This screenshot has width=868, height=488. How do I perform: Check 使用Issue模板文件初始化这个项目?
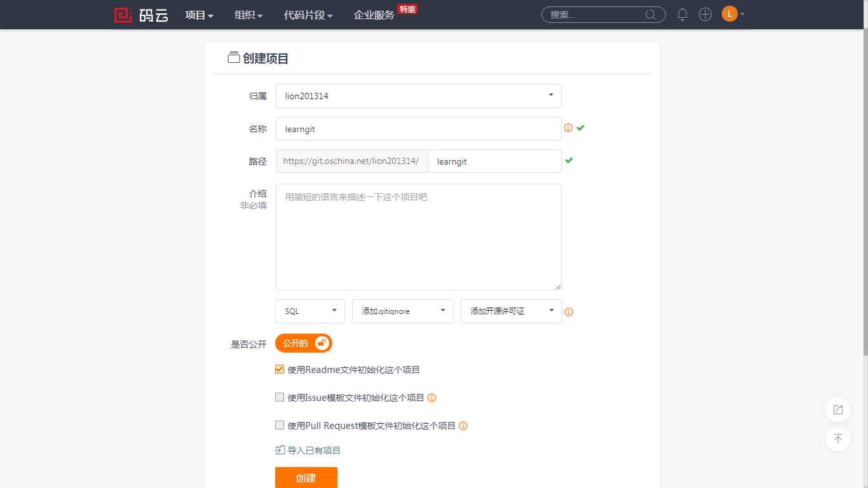(280, 397)
